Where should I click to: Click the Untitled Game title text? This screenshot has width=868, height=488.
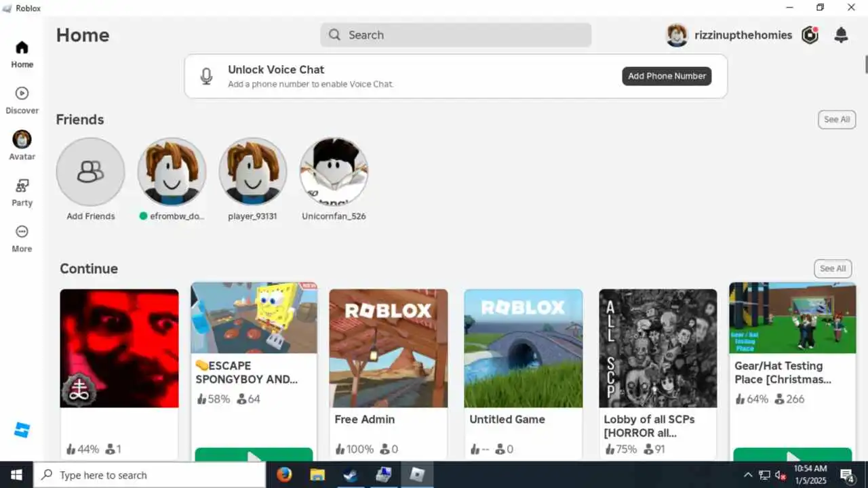coord(507,420)
